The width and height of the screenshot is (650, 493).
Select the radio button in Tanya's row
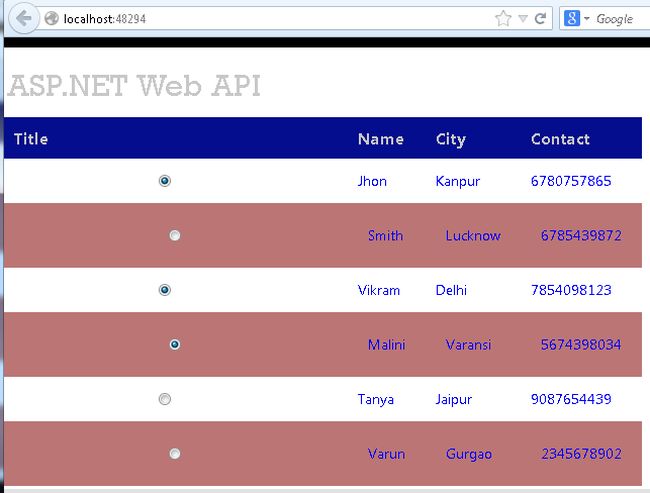tap(165, 399)
